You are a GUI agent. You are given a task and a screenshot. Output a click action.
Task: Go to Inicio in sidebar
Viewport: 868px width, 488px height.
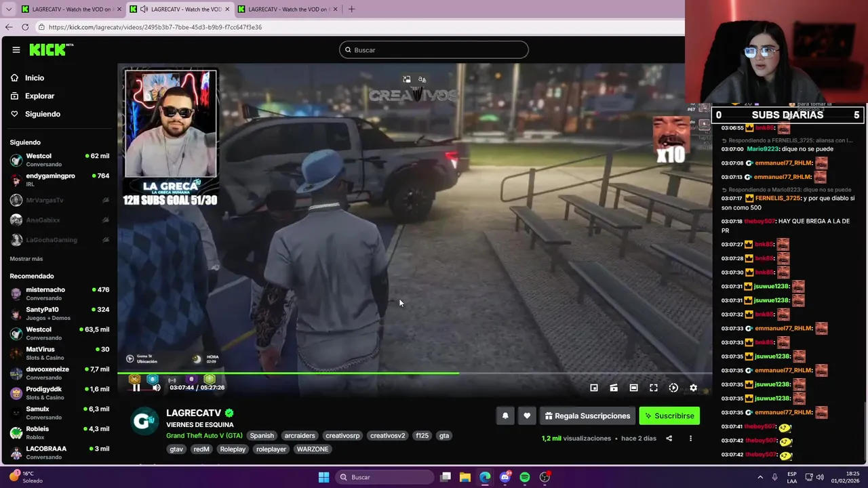tap(60, 78)
